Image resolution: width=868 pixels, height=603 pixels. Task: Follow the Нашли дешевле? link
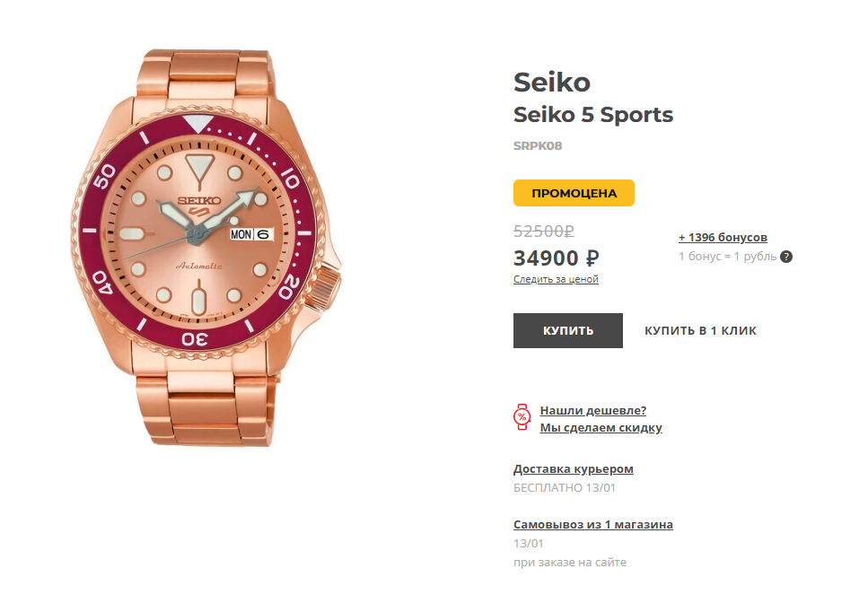592,411
